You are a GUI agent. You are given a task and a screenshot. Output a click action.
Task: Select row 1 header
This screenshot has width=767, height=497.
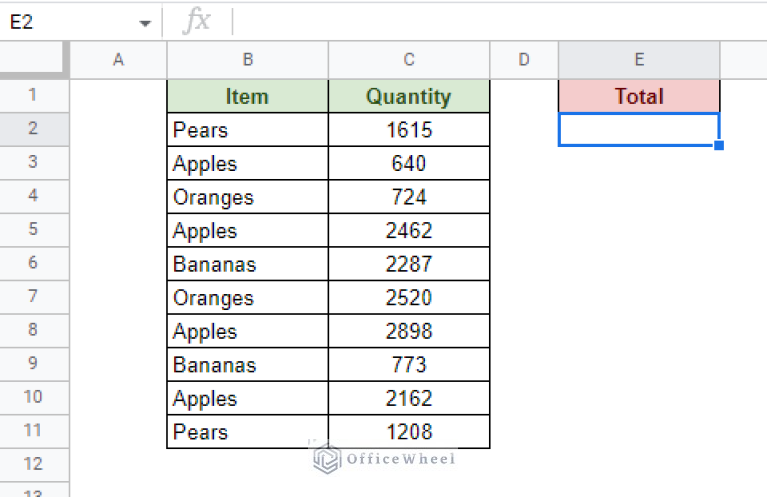33,96
